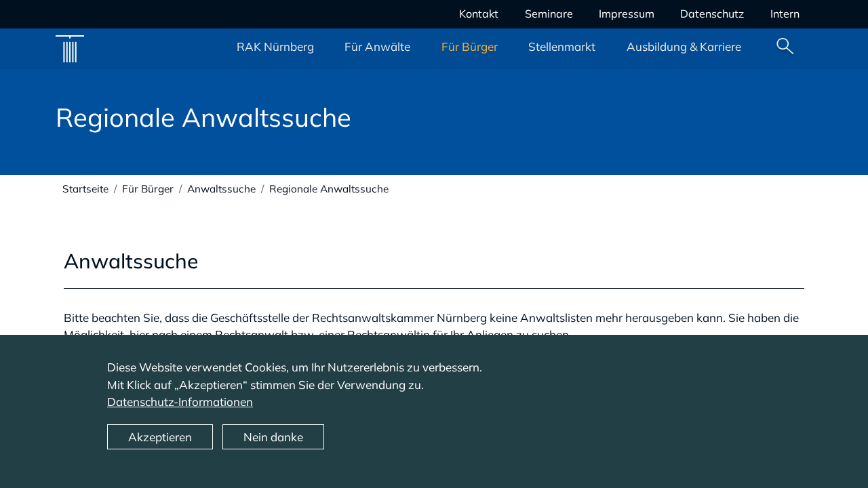Open Impressum in top bar

[627, 14]
